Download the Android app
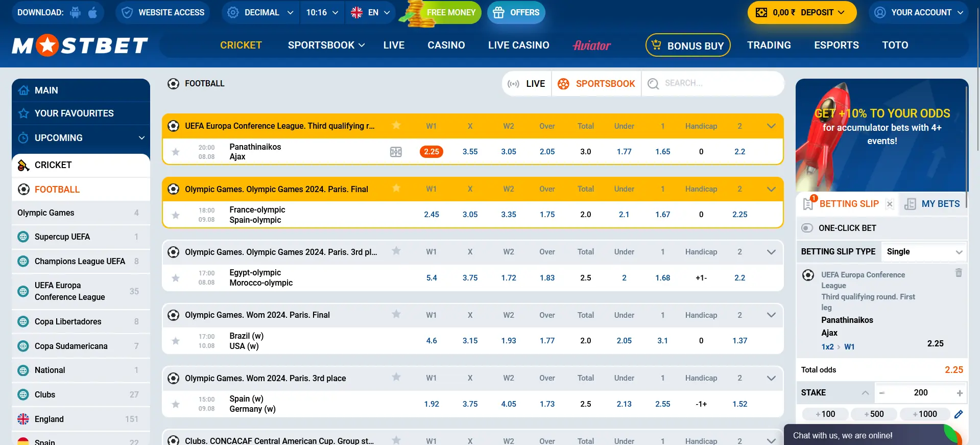The width and height of the screenshot is (980, 445). point(76,12)
